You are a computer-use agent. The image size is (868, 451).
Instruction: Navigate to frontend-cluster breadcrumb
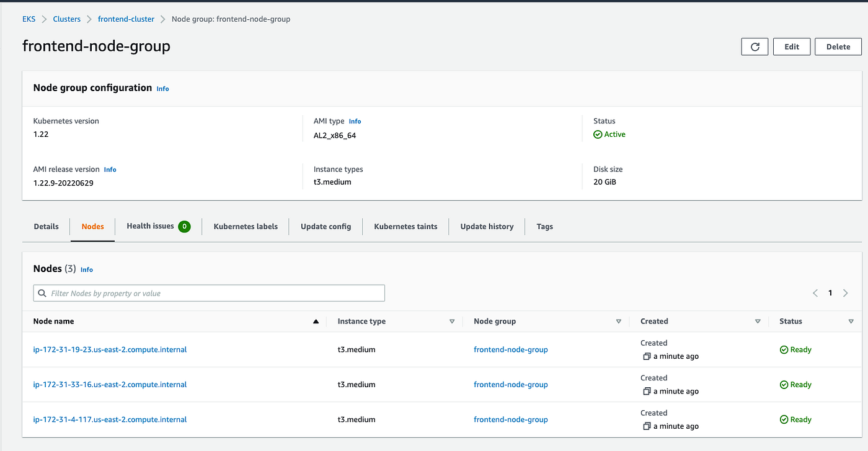126,19
